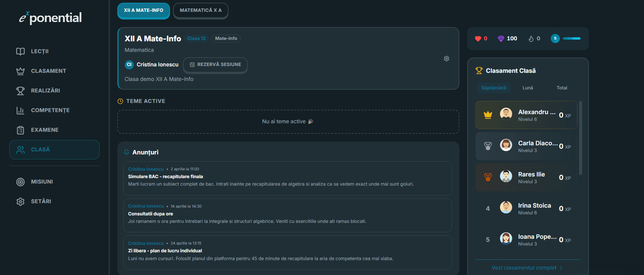Click the bronze medal icon beside Rares

(x=488, y=177)
